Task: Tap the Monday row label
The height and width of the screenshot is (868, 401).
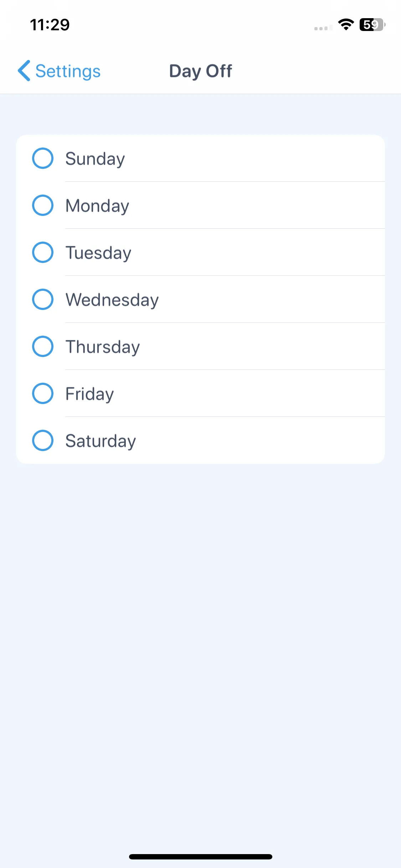Action: (x=97, y=206)
